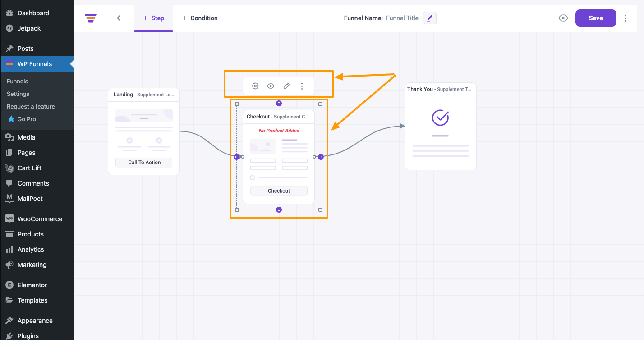The height and width of the screenshot is (340, 644).
Task: Click the Call To Action button
Action: [x=144, y=163]
